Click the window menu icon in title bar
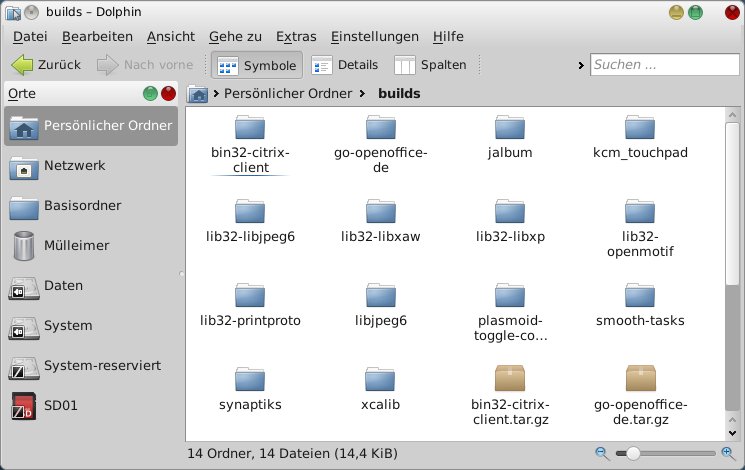The image size is (745, 470). [13, 12]
